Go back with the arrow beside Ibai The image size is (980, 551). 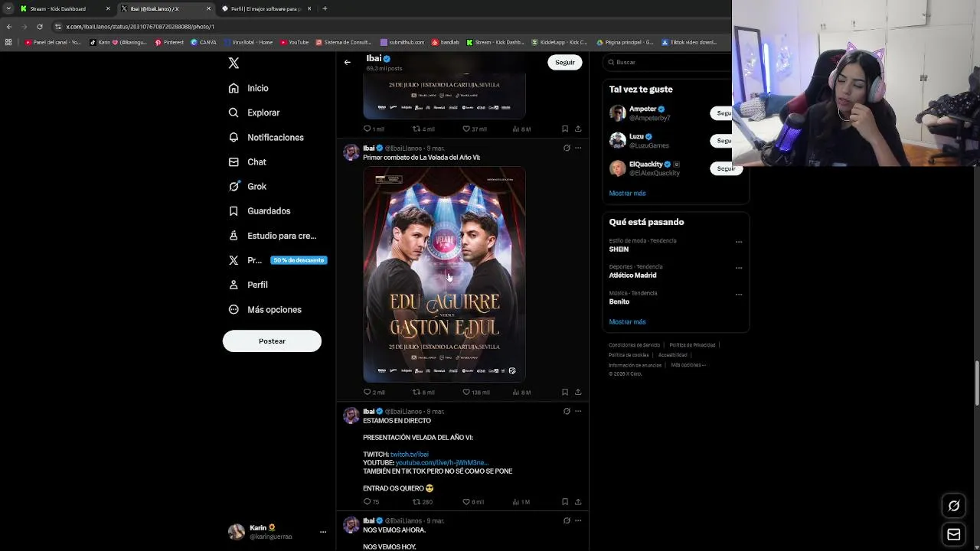tap(347, 62)
